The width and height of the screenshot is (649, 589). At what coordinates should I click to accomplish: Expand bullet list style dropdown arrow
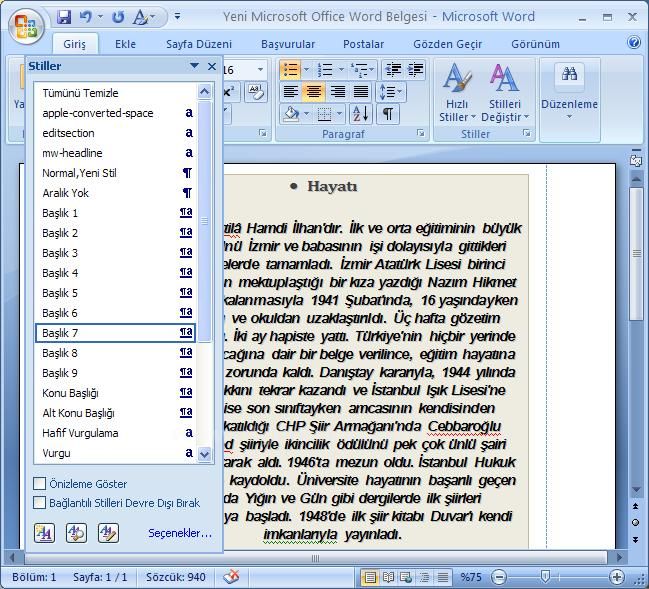(x=306, y=70)
